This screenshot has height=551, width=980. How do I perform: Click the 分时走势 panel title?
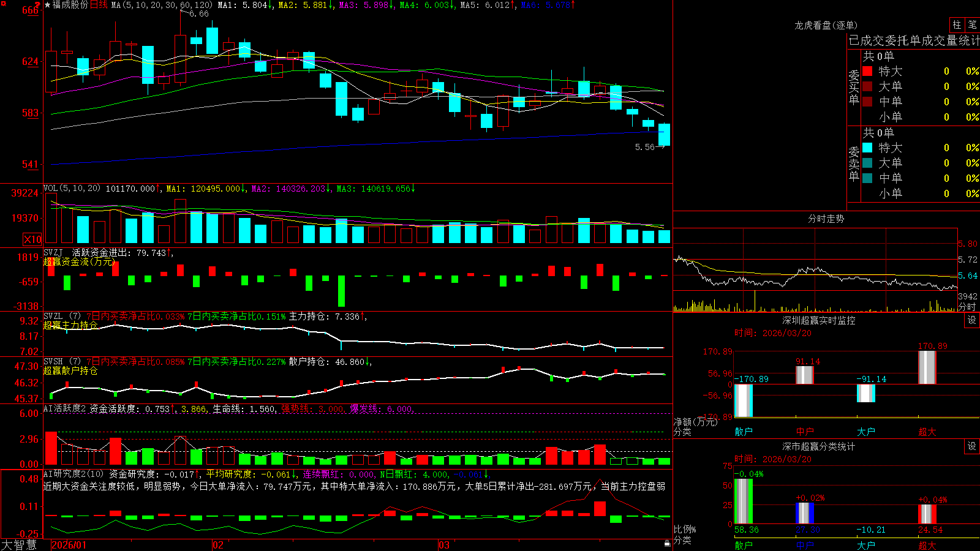tap(826, 219)
